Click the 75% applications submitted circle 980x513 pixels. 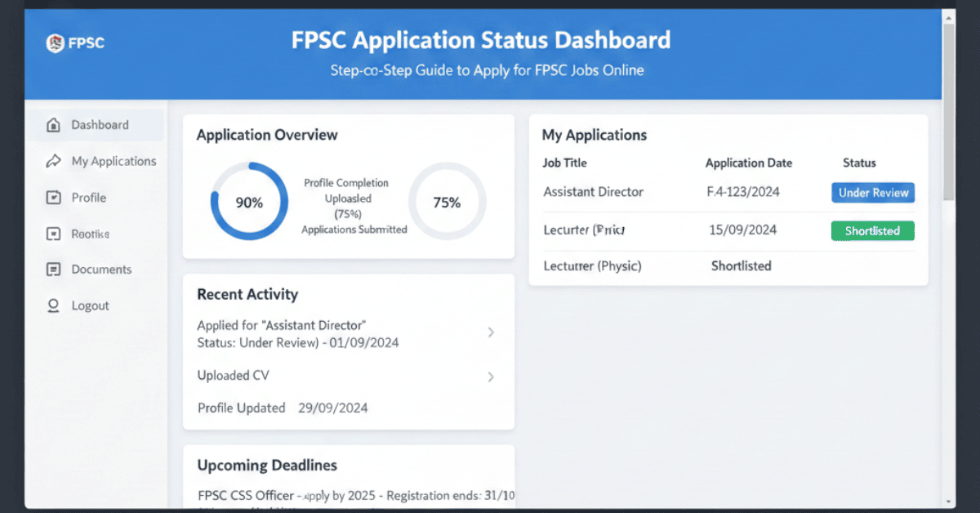(447, 202)
